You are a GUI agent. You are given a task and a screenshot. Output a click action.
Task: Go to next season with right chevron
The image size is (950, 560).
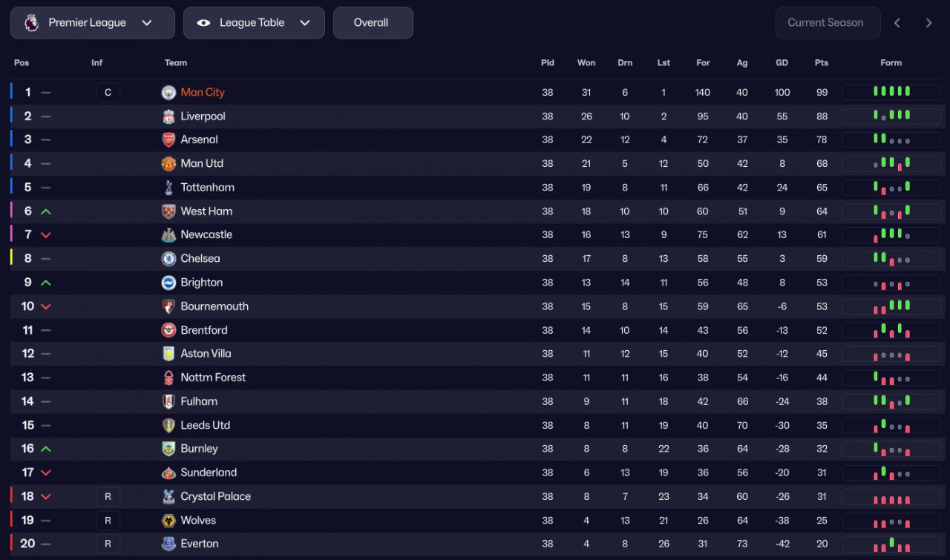coord(928,23)
